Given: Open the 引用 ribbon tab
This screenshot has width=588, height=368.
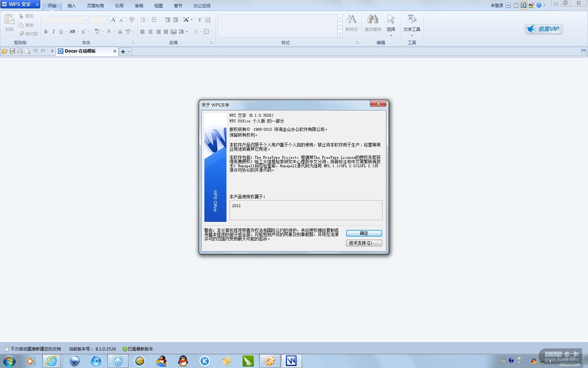Looking at the screenshot, I should 119,6.
